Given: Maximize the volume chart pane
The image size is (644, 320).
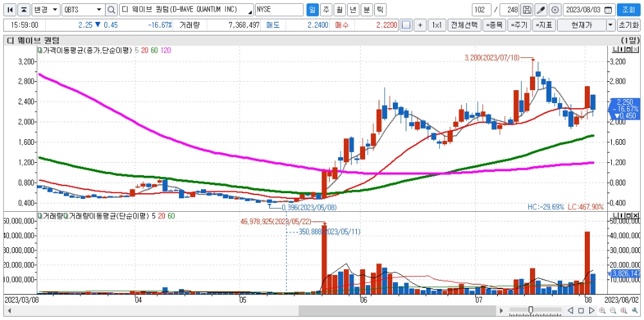Looking at the screenshot, I should [629, 216].
